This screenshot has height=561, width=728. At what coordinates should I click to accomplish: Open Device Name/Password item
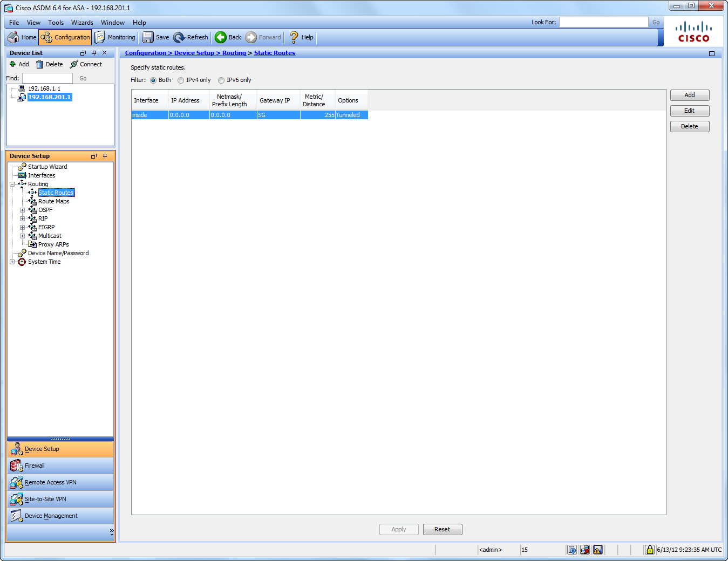click(58, 253)
